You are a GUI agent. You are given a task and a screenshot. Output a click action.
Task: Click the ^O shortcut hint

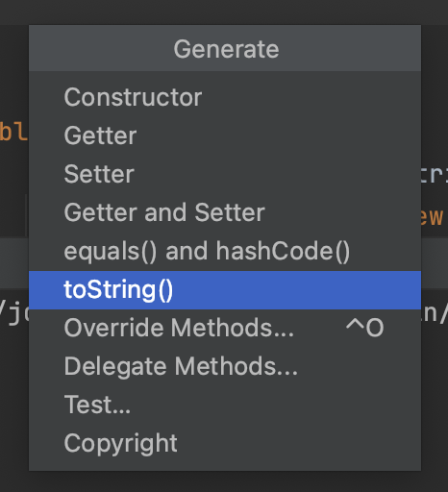[364, 328]
